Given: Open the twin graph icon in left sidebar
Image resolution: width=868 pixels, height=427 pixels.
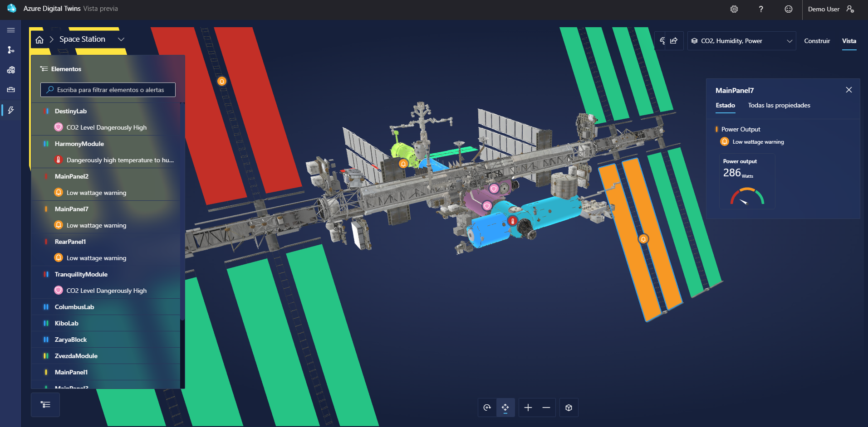Looking at the screenshot, I should (x=11, y=50).
